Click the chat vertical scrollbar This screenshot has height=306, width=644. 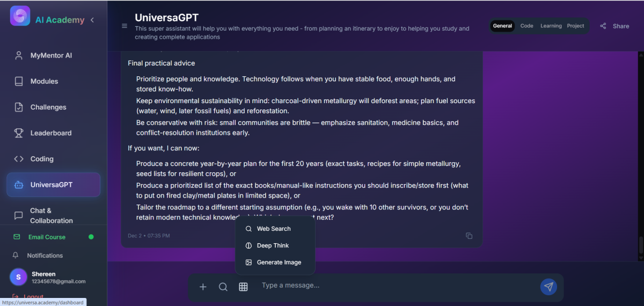640,245
